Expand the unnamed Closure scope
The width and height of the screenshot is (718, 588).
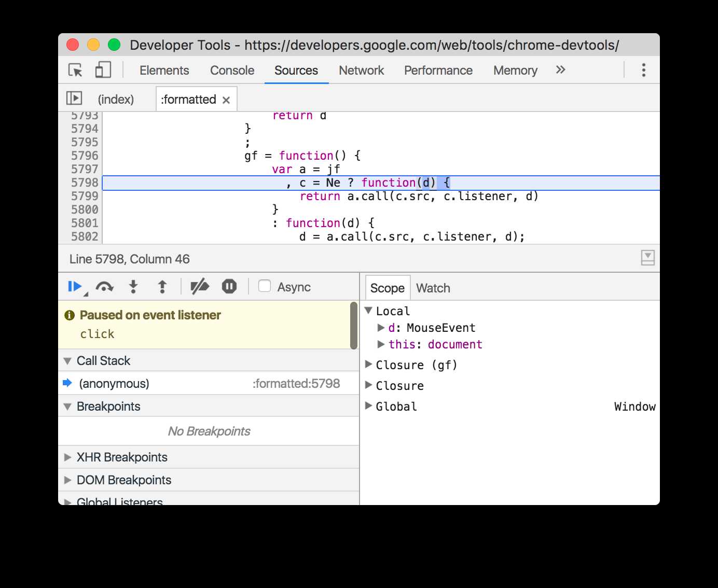pyautogui.click(x=368, y=385)
